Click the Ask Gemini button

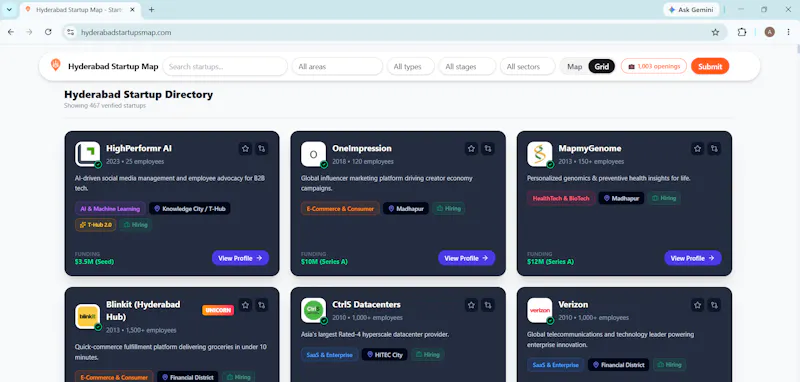(691, 10)
